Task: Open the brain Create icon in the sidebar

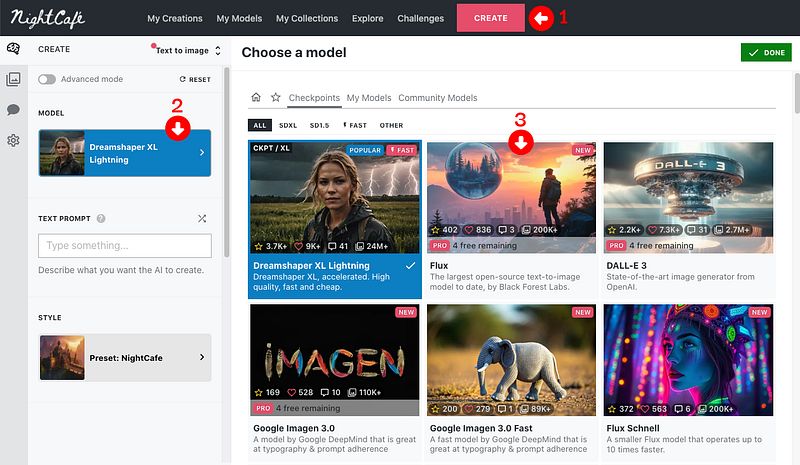Action: click(13, 48)
